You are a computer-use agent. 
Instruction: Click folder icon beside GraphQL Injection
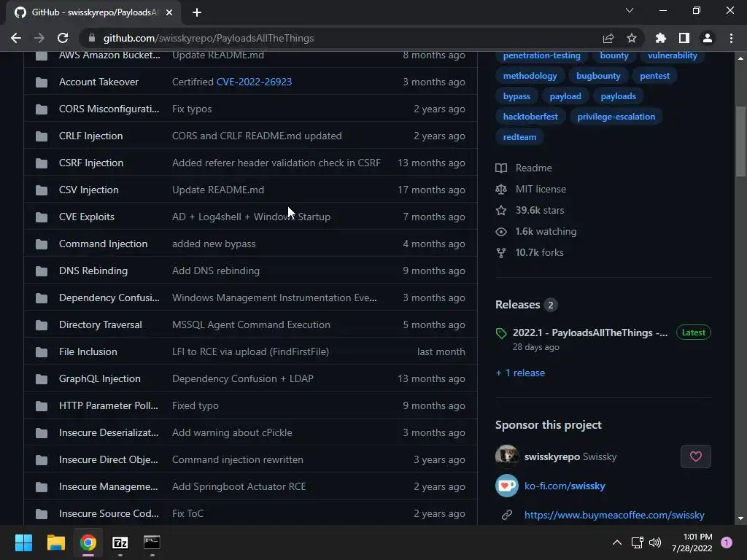coord(42,379)
